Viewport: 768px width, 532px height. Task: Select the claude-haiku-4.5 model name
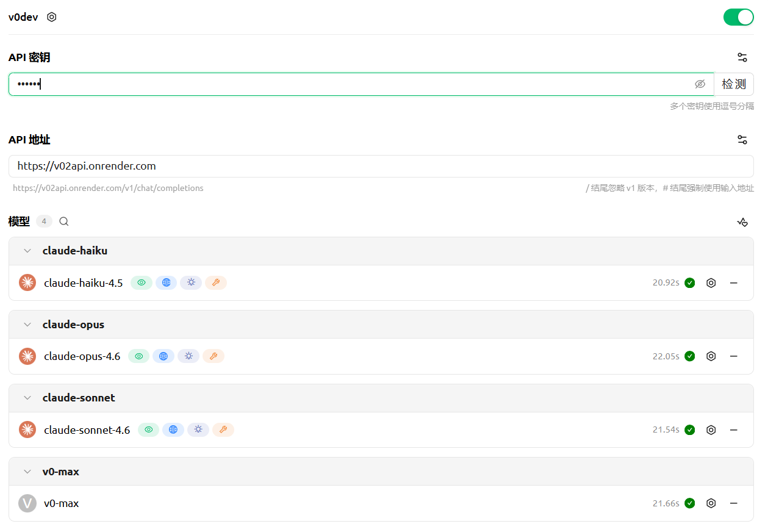point(84,283)
